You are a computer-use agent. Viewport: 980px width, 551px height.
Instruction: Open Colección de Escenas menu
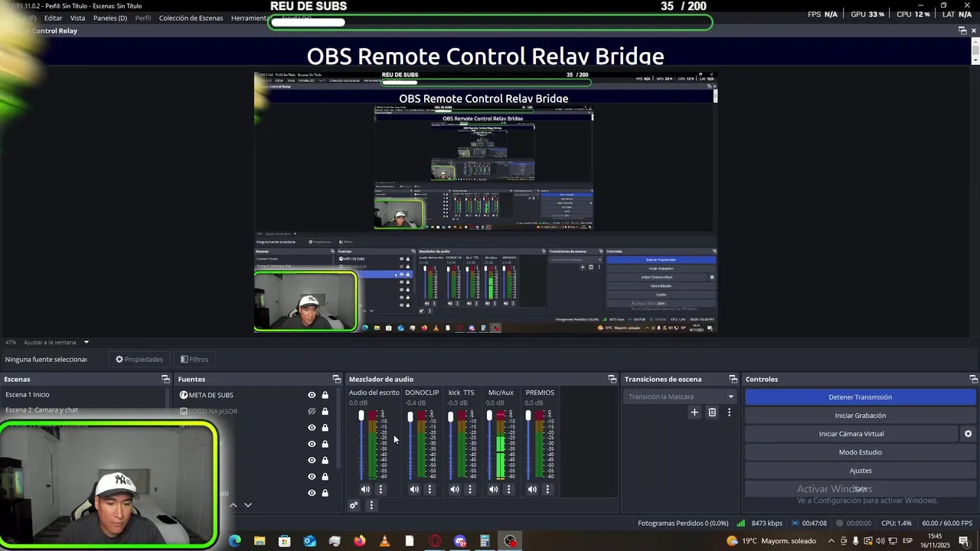click(x=191, y=18)
